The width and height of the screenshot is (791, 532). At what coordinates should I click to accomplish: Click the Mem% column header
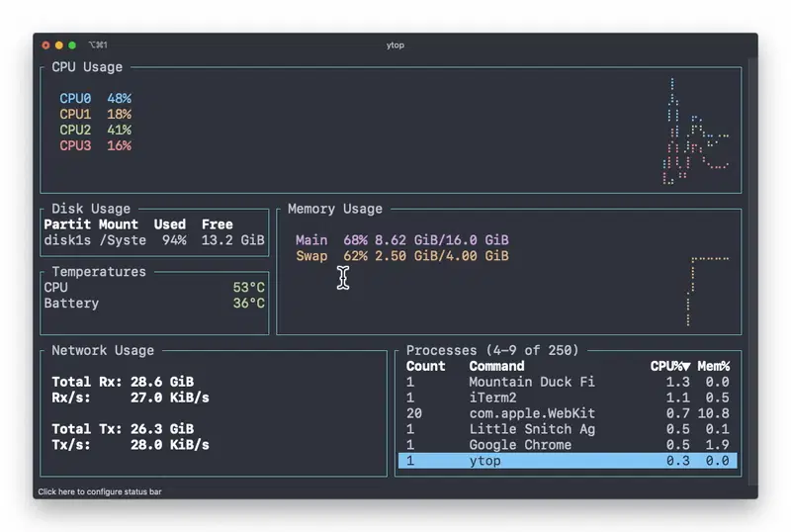pos(714,366)
